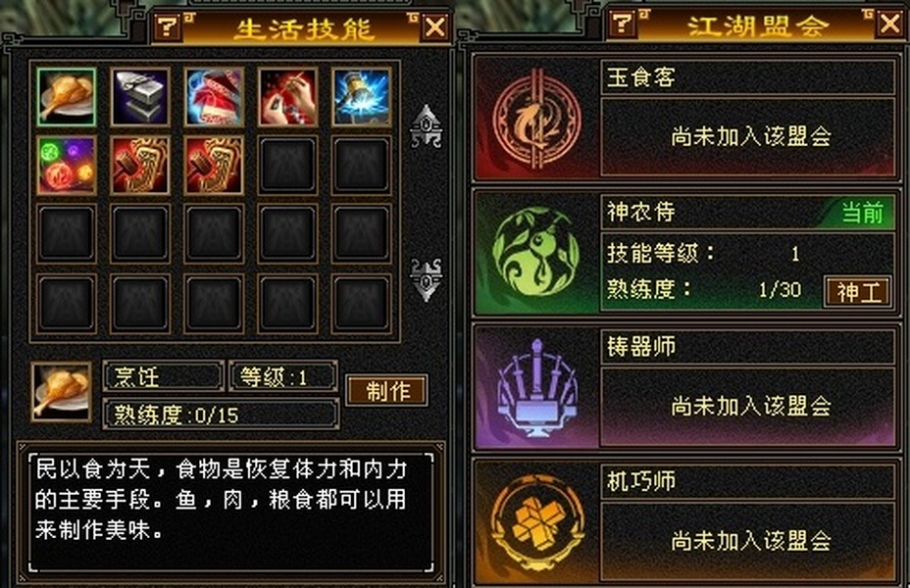
Task: Select the hand-crafting jewelry skill icon
Action: pyautogui.click(x=288, y=97)
